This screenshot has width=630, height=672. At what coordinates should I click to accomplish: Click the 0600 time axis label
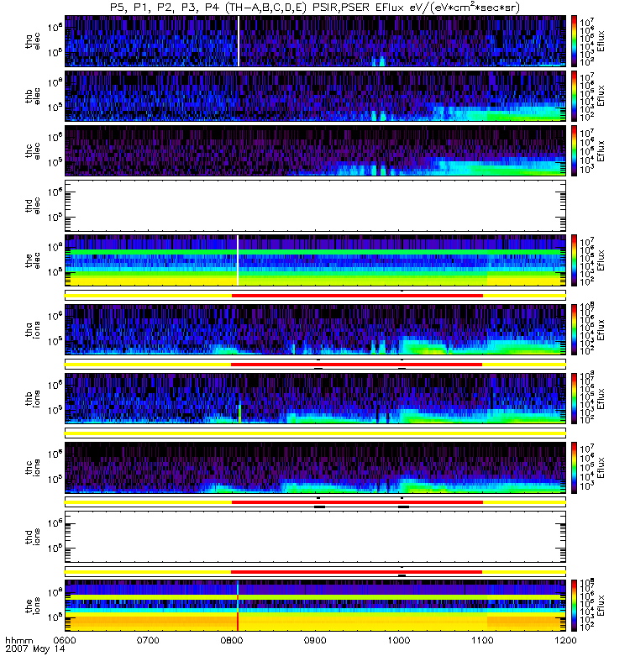coord(65,640)
